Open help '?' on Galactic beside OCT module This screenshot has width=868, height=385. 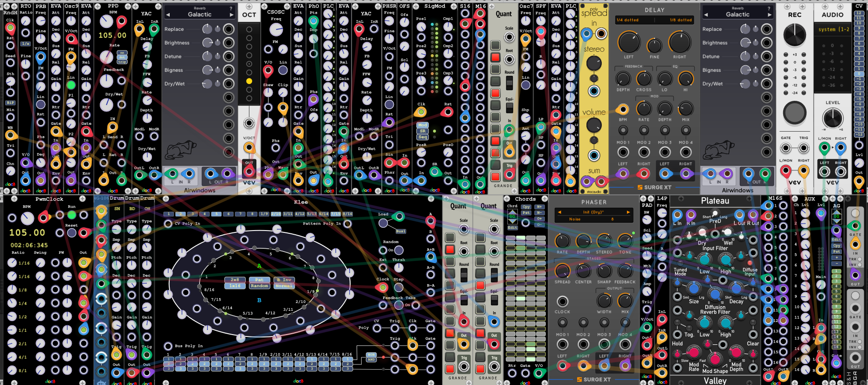coord(231,8)
